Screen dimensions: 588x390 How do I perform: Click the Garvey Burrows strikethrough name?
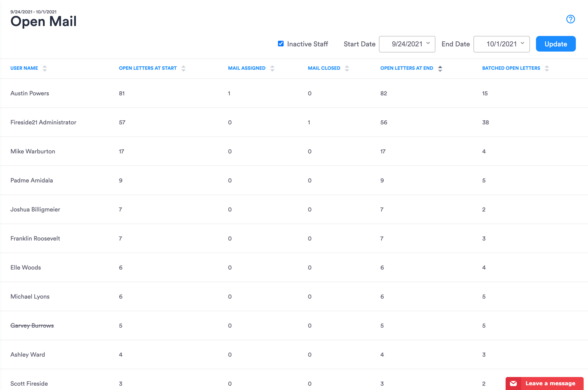click(32, 325)
